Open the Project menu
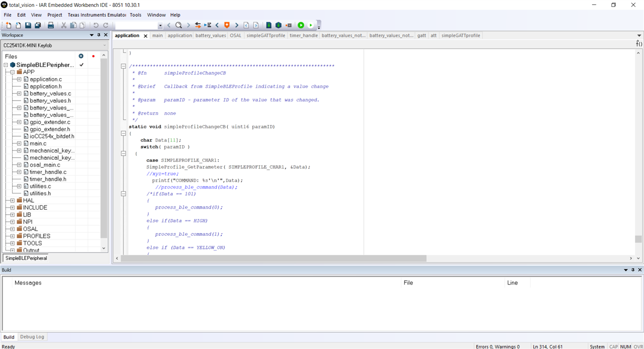 [x=55, y=15]
